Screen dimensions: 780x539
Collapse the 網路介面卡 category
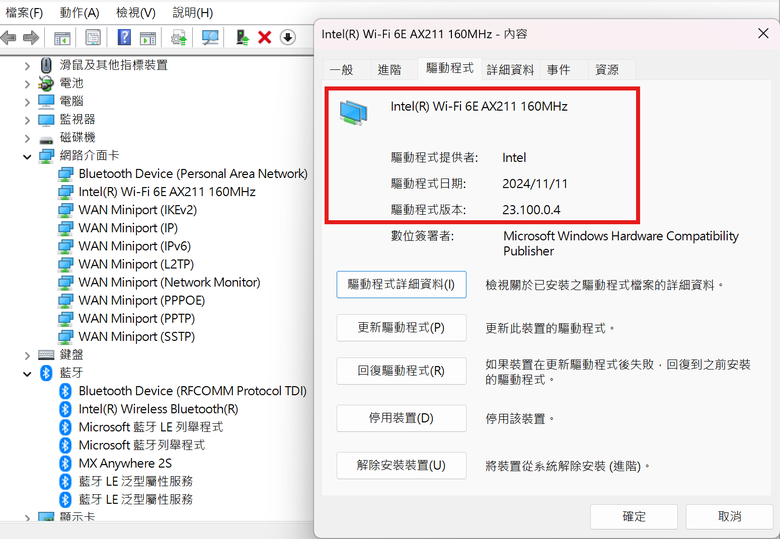pos(27,157)
